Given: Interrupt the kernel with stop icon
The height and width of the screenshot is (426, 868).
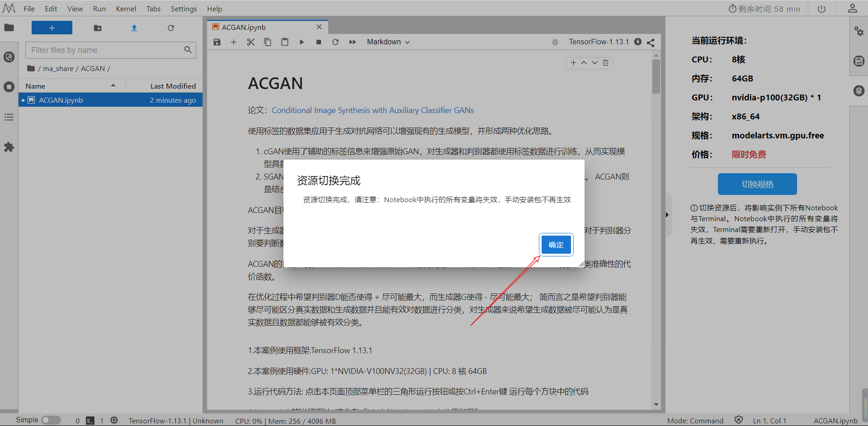Looking at the screenshot, I should [319, 42].
